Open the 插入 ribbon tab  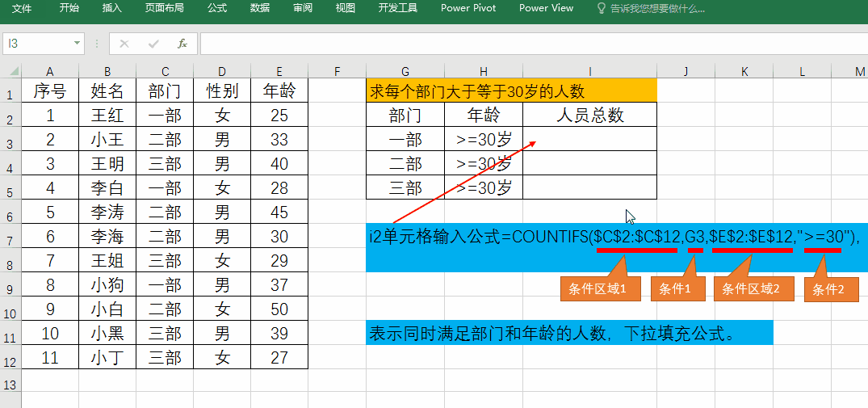tap(111, 8)
